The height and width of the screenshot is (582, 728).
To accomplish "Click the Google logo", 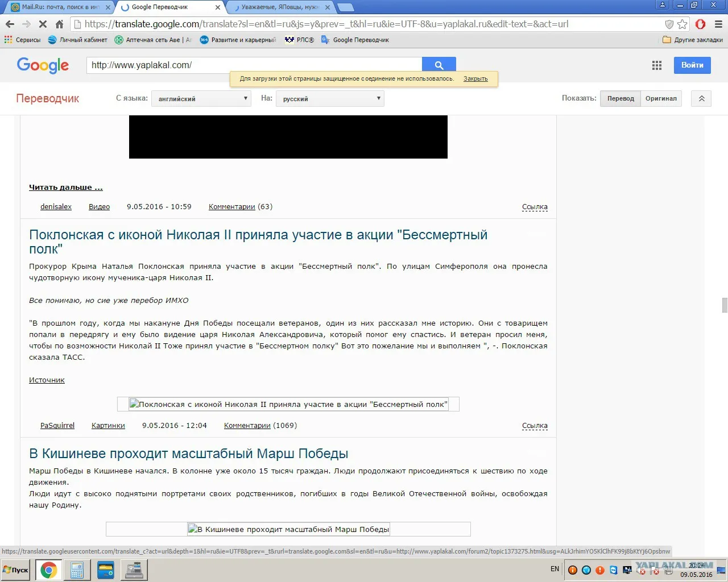I will pos(43,65).
